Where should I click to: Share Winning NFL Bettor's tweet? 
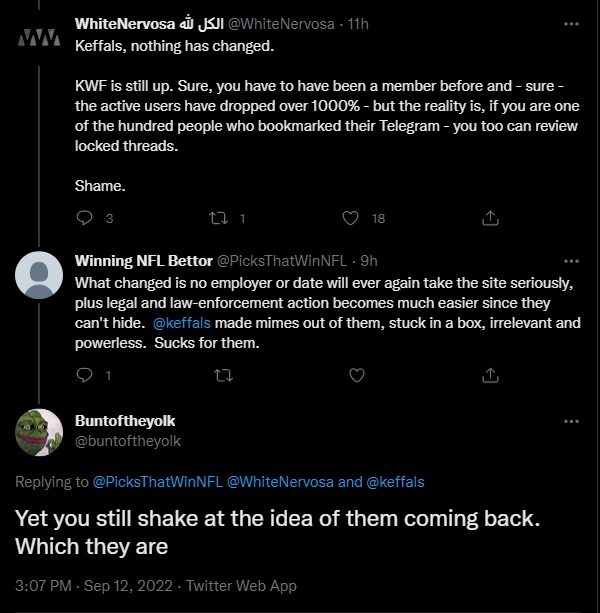[490, 375]
